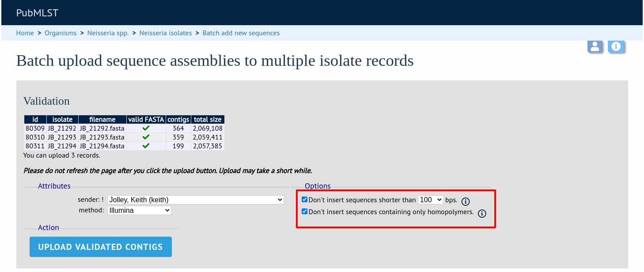Image resolution: width=644 pixels, height=272 pixels.
Task: Click the total size column header
Action: (208, 119)
